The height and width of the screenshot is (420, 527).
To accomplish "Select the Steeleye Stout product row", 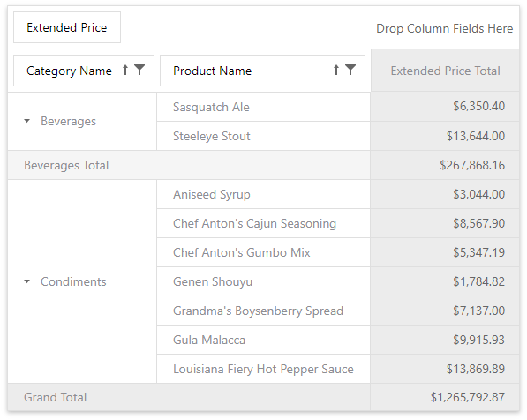I will [x=263, y=136].
